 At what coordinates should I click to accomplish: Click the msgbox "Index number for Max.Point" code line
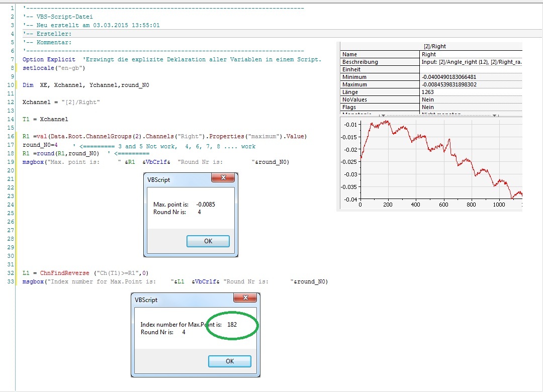175,281
